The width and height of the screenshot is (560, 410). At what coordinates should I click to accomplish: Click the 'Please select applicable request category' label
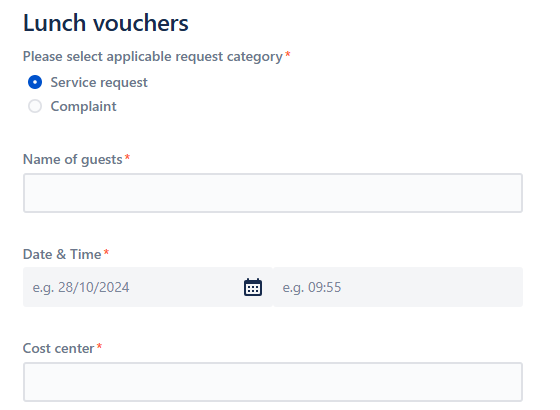153,57
